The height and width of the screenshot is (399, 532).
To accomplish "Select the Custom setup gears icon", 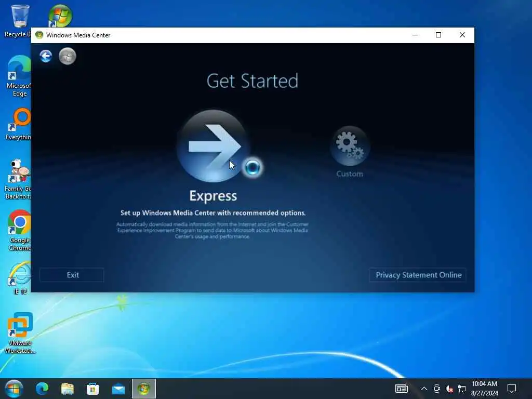I will [x=350, y=146].
